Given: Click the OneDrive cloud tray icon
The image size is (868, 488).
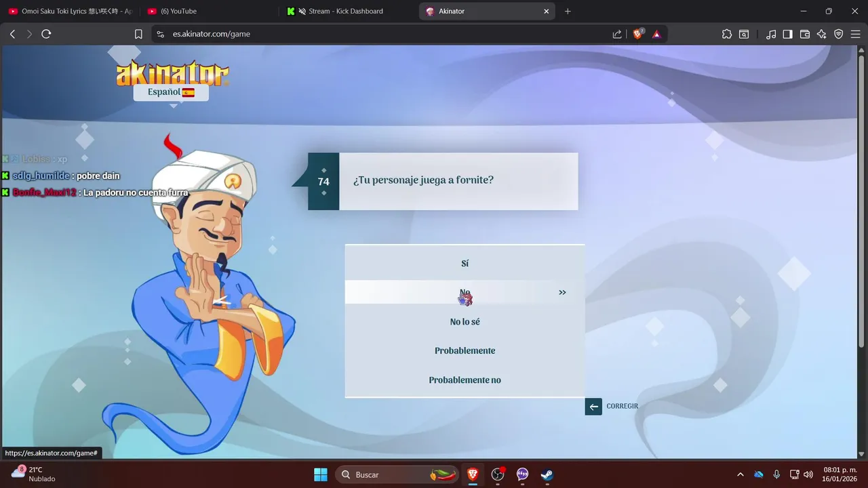Looking at the screenshot, I should coord(758,474).
